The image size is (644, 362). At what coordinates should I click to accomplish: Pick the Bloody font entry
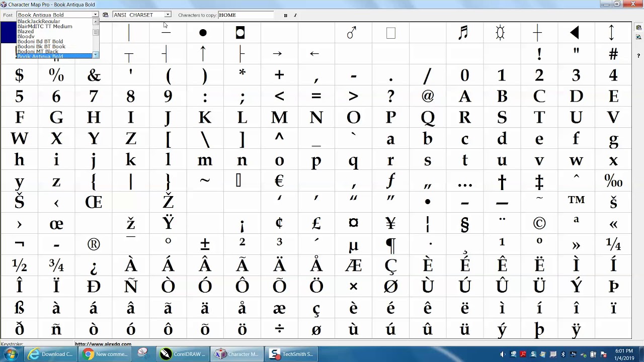[x=26, y=37]
